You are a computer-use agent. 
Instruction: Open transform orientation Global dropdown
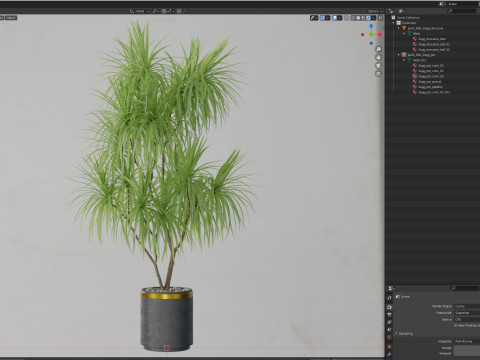(140, 11)
